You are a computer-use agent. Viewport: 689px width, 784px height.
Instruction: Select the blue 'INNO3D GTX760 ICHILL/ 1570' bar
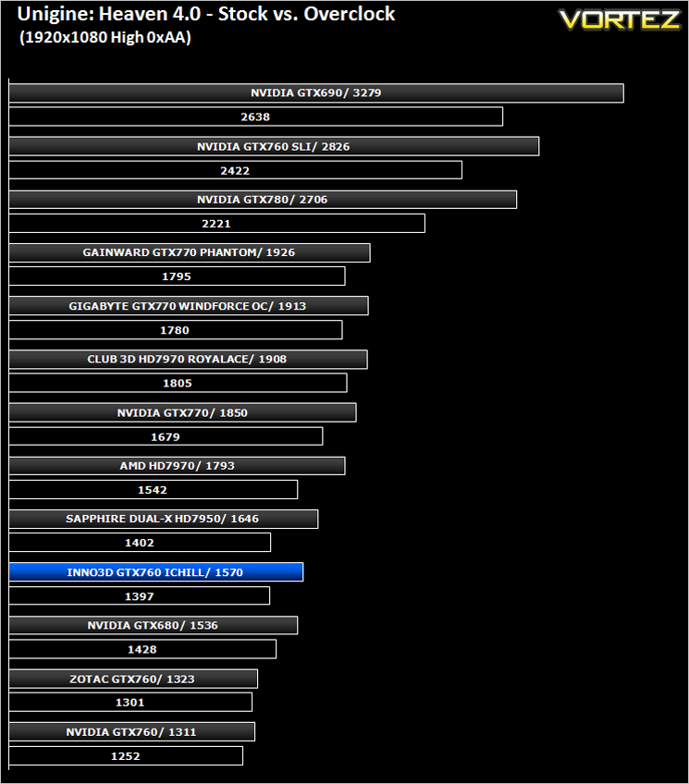156,572
